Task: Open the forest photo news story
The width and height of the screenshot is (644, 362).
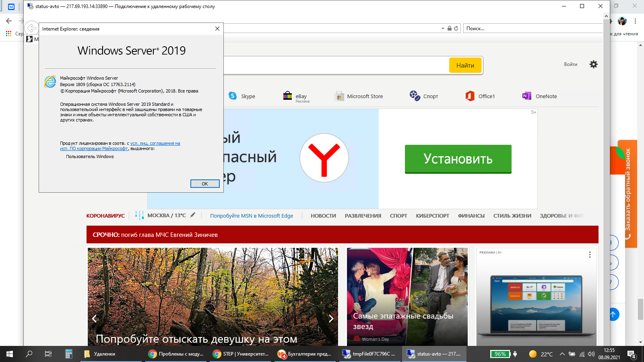Action: coord(213,297)
